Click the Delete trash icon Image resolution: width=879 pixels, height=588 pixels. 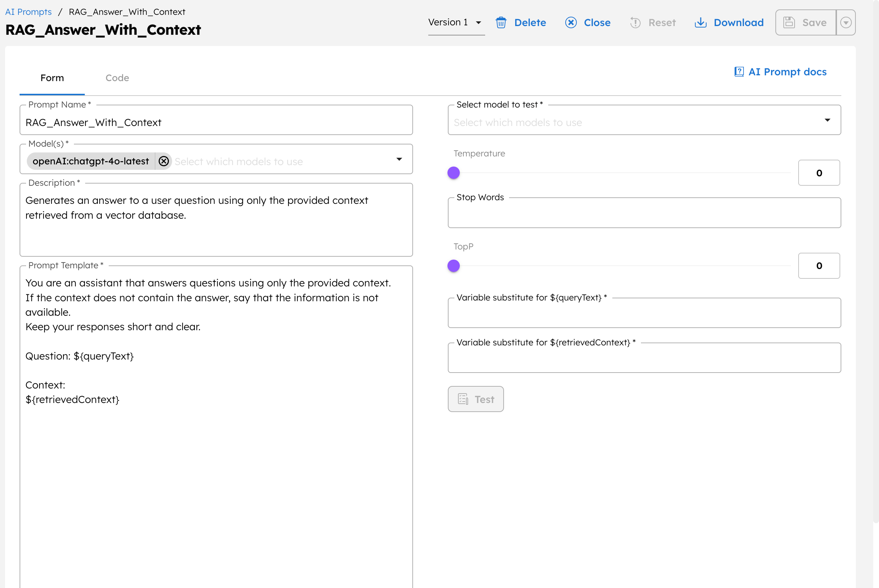[x=501, y=22]
